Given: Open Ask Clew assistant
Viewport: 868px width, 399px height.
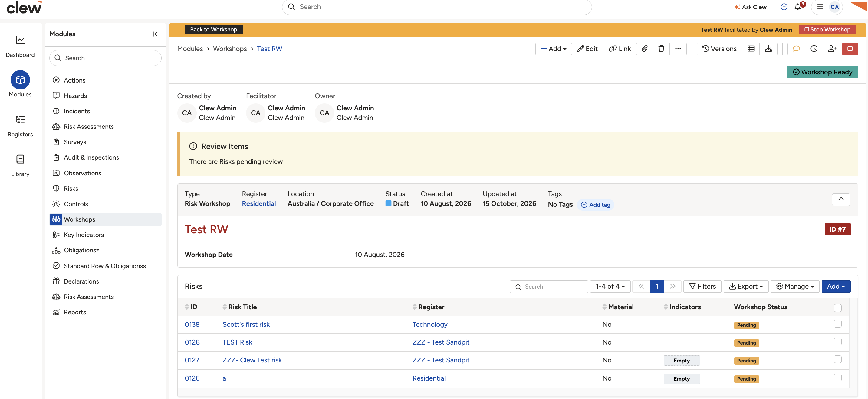Looking at the screenshot, I should (x=750, y=7).
